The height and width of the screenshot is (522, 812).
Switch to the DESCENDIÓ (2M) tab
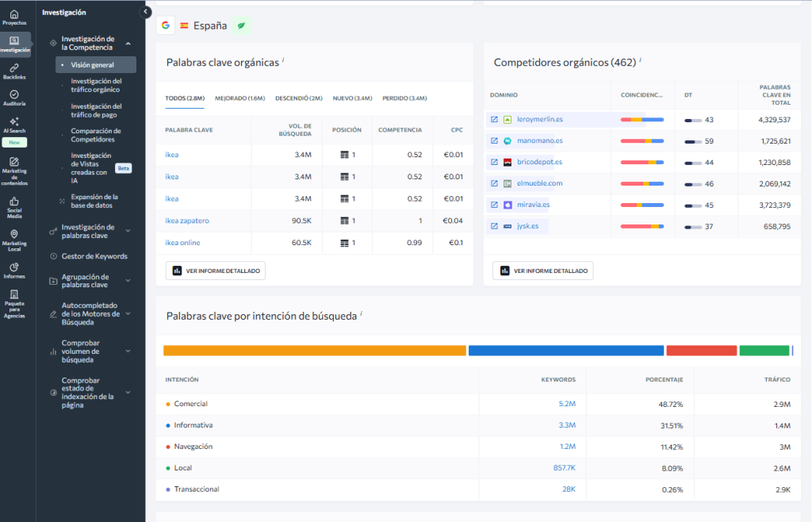pyautogui.click(x=299, y=98)
